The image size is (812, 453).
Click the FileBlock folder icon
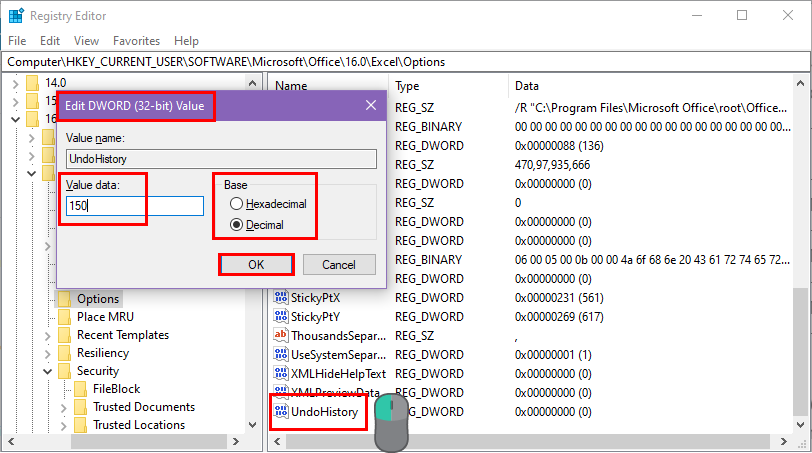(x=80, y=389)
